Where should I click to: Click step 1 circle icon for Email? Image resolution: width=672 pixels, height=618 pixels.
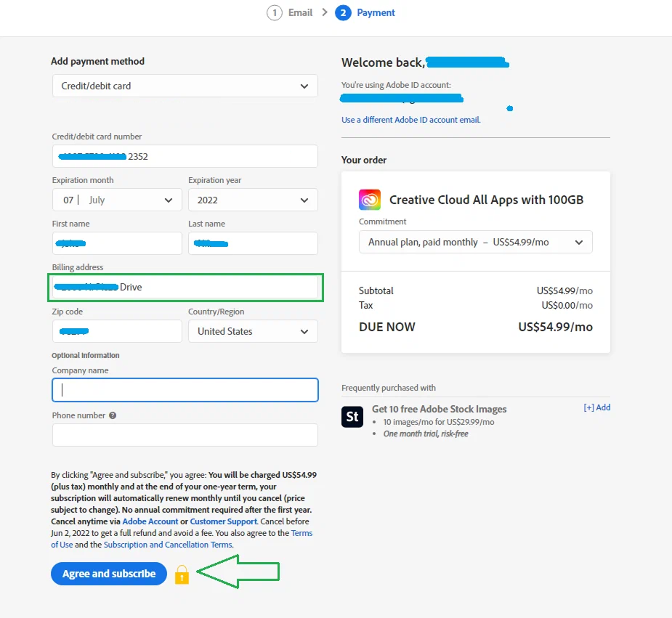[x=275, y=13]
